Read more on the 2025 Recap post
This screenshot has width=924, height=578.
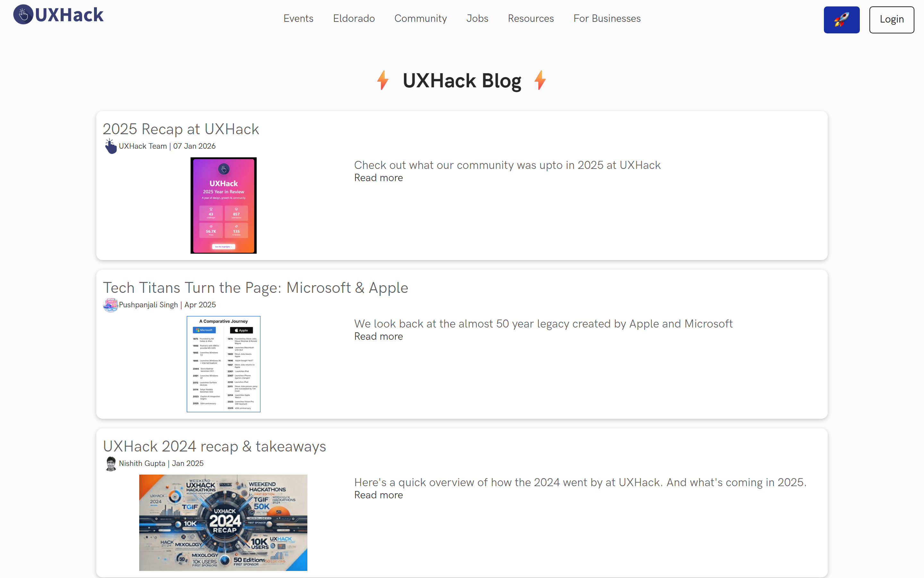click(378, 178)
